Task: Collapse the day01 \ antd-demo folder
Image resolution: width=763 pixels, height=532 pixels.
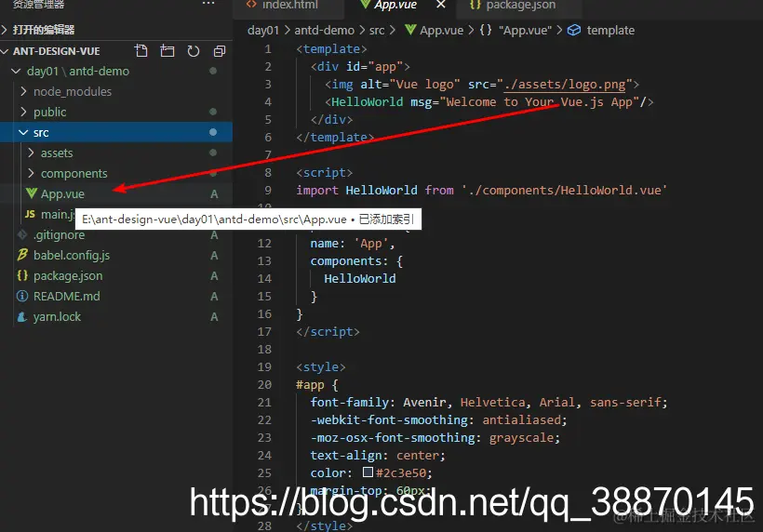Action: pyautogui.click(x=78, y=71)
